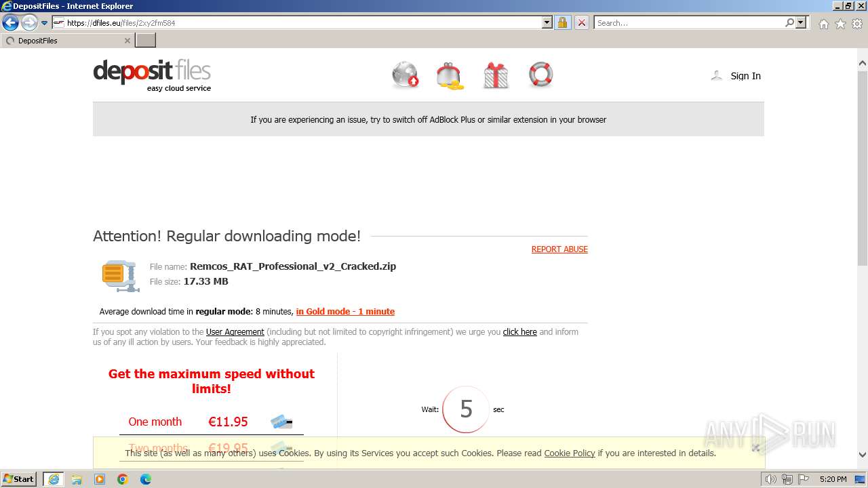Open the User Agreement link
868x488 pixels.
coord(235,332)
